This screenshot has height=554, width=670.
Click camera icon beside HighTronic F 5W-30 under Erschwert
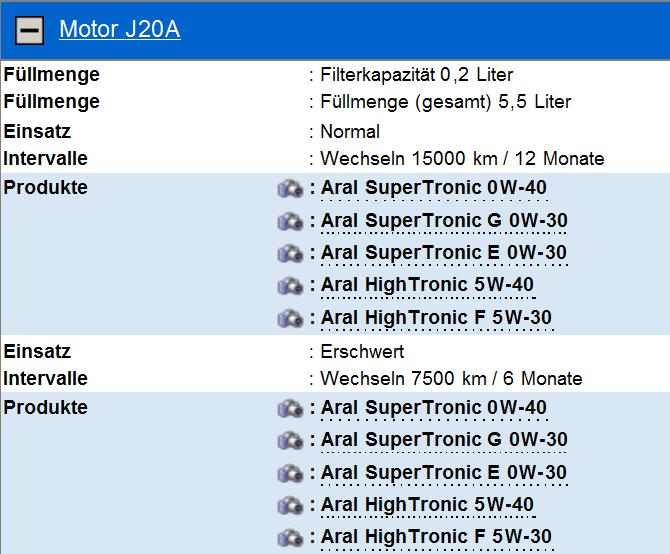[290, 537]
